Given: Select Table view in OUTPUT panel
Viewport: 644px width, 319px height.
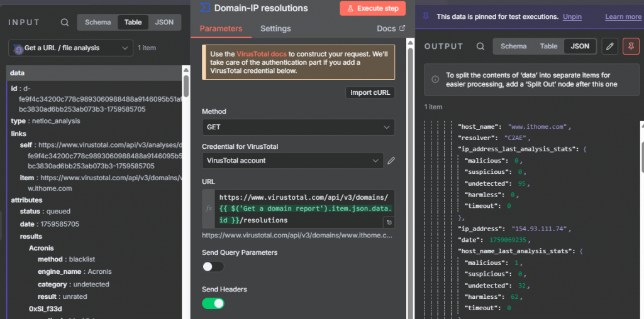Looking at the screenshot, I should (x=548, y=46).
